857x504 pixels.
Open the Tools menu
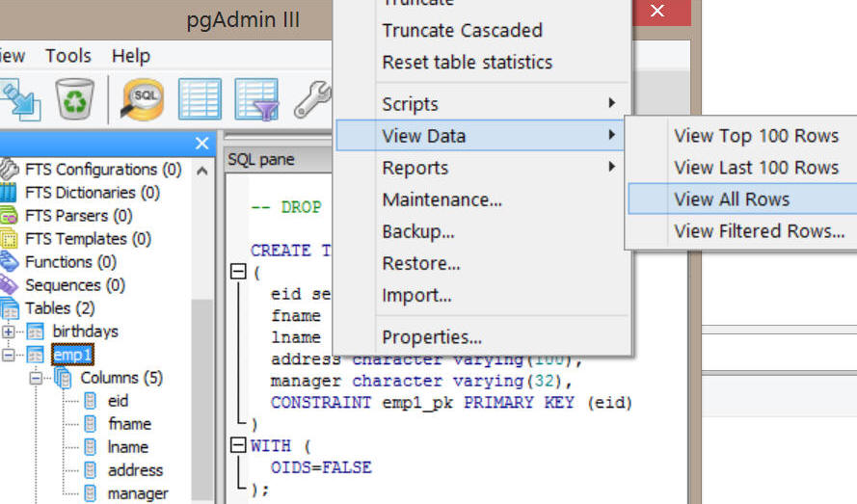68,56
